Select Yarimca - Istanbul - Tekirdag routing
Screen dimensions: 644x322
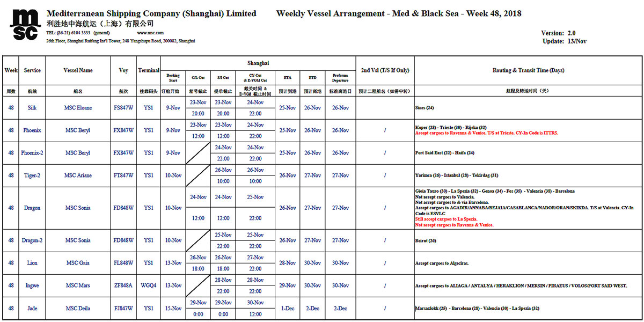pos(457,175)
